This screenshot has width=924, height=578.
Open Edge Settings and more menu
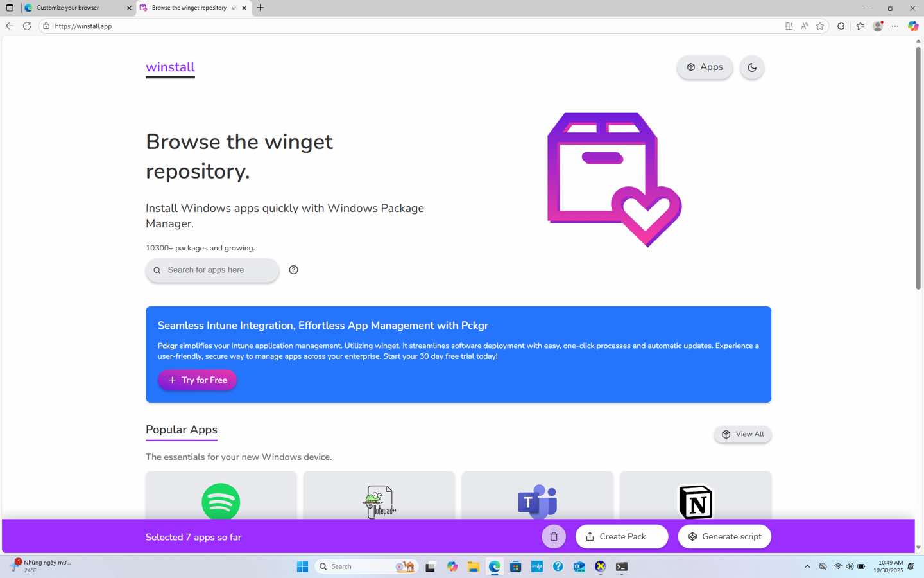click(895, 26)
